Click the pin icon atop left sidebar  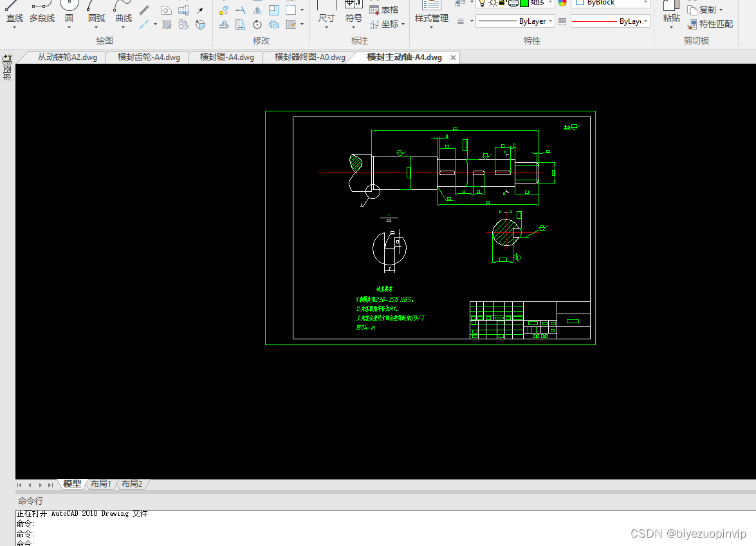pos(7,59)
